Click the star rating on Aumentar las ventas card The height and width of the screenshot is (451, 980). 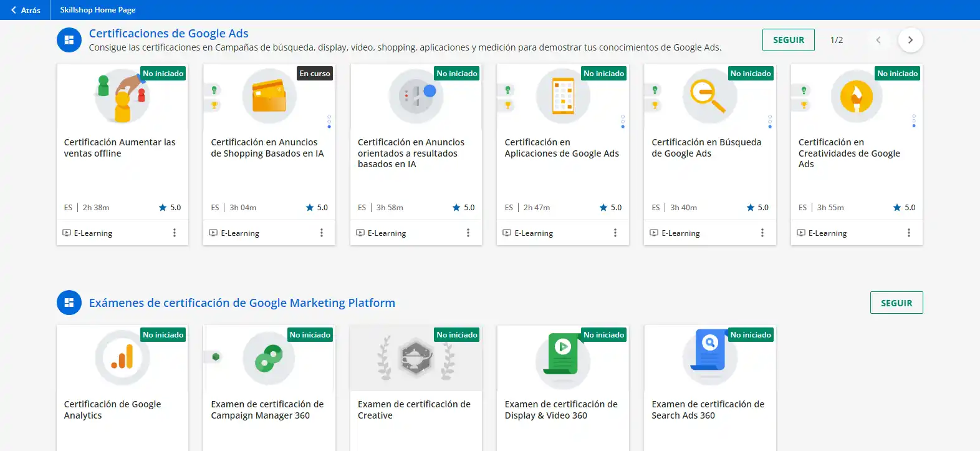tap(170, 208)
